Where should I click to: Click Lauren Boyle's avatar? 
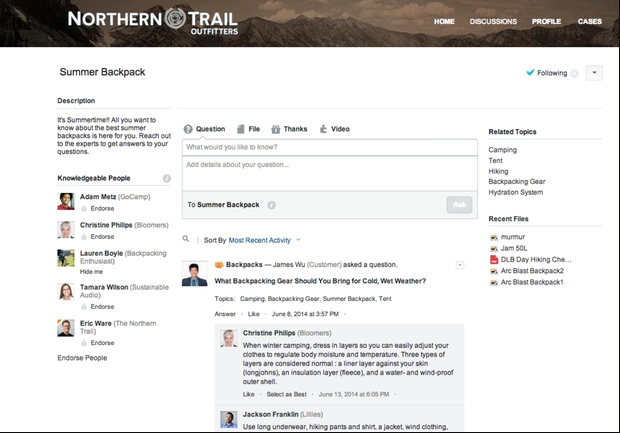(x=66, y=258)
